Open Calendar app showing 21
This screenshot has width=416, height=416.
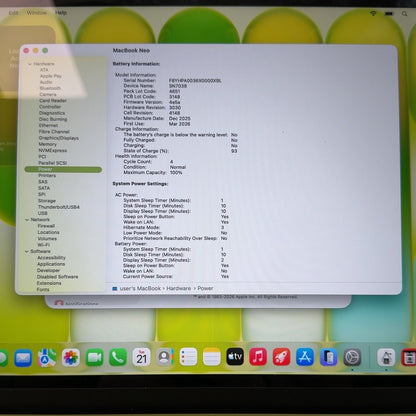141,357
